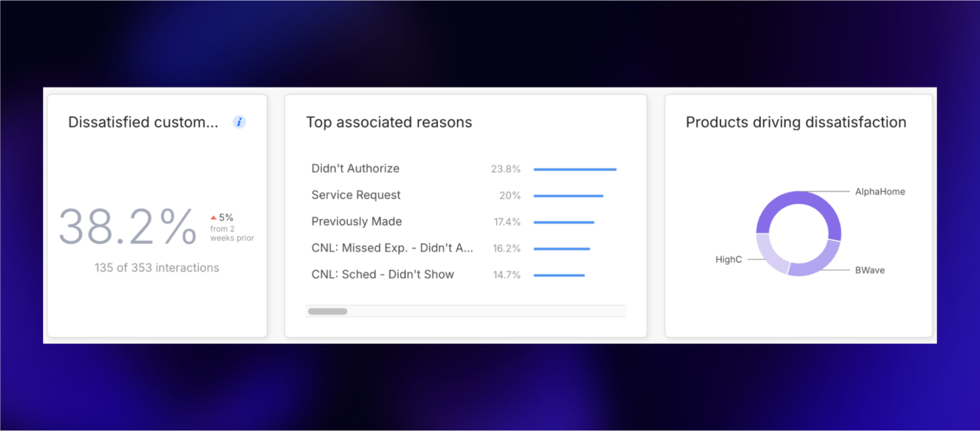Click the info icon beside Dissatisfied customers
The width and height of the screenshot is (980, 431).
pos(240,122)
